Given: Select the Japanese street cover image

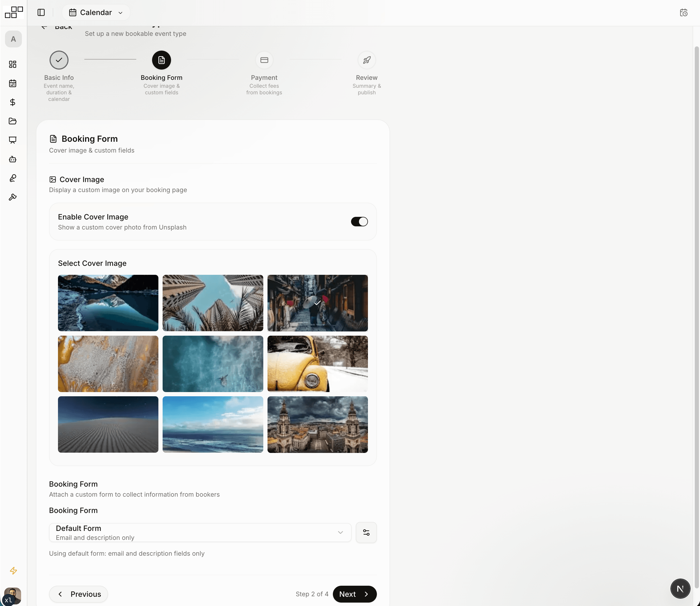Looking at the screenshot, I should pos(317,303).
